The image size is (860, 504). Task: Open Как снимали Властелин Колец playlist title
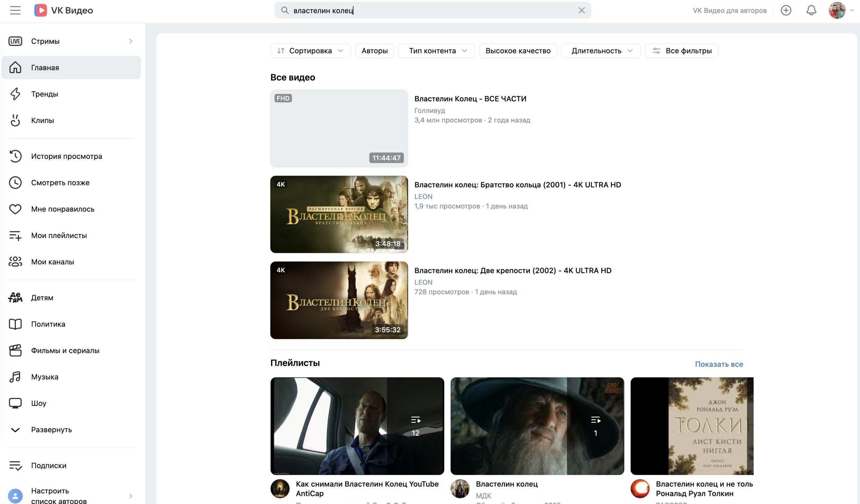click(x=367, y=488)
